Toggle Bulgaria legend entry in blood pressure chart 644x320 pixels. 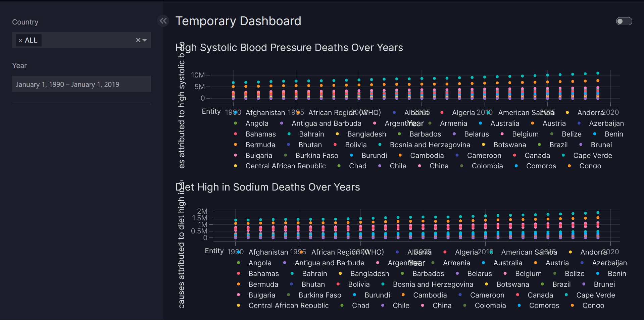pos(258,156)
